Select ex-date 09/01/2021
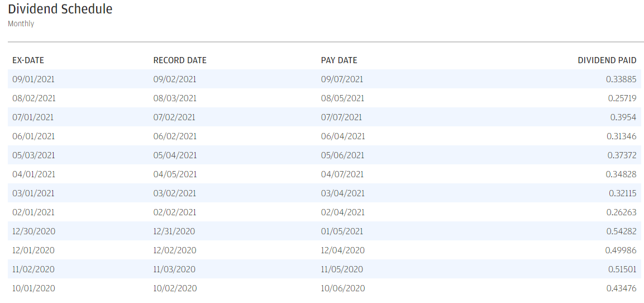This screenshot has height=303, width=644. tap(34, 79)
